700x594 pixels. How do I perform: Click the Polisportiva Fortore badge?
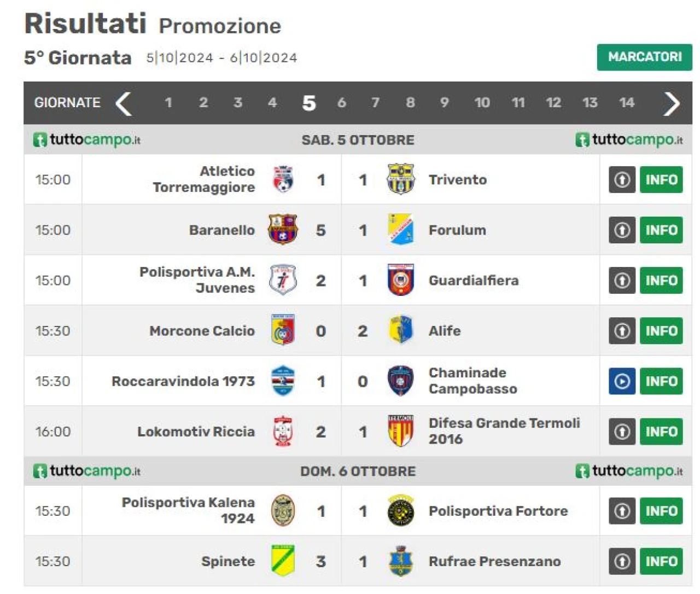[400, 511]
